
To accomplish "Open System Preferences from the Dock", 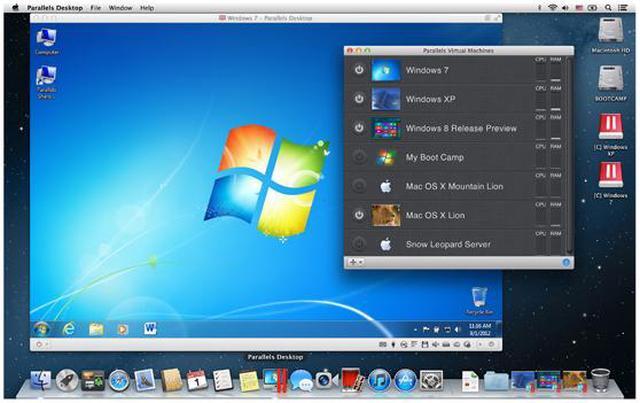I will pyautogui.click(x=431, y=380).
